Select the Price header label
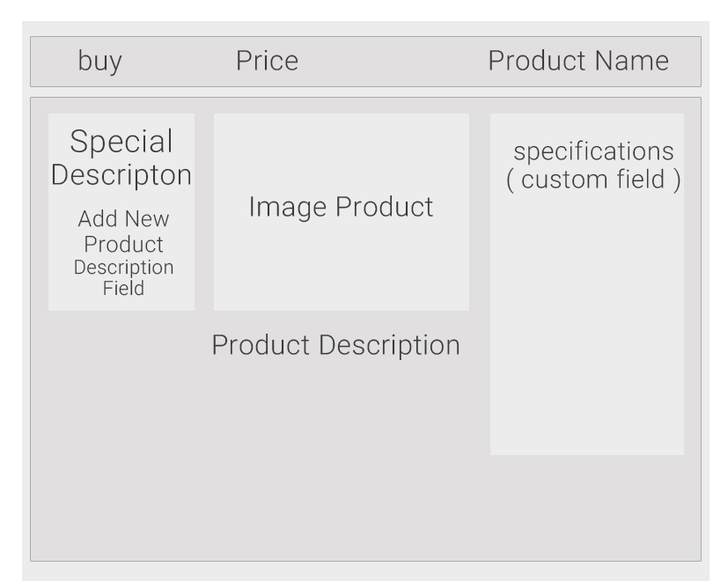This screenshot has width=728, height=581. click(267, 61)
